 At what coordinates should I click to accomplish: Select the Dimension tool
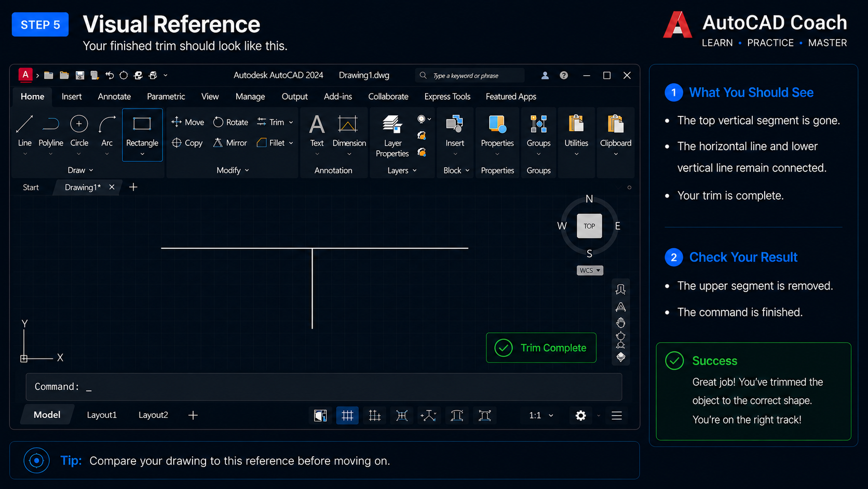point(349,131)
